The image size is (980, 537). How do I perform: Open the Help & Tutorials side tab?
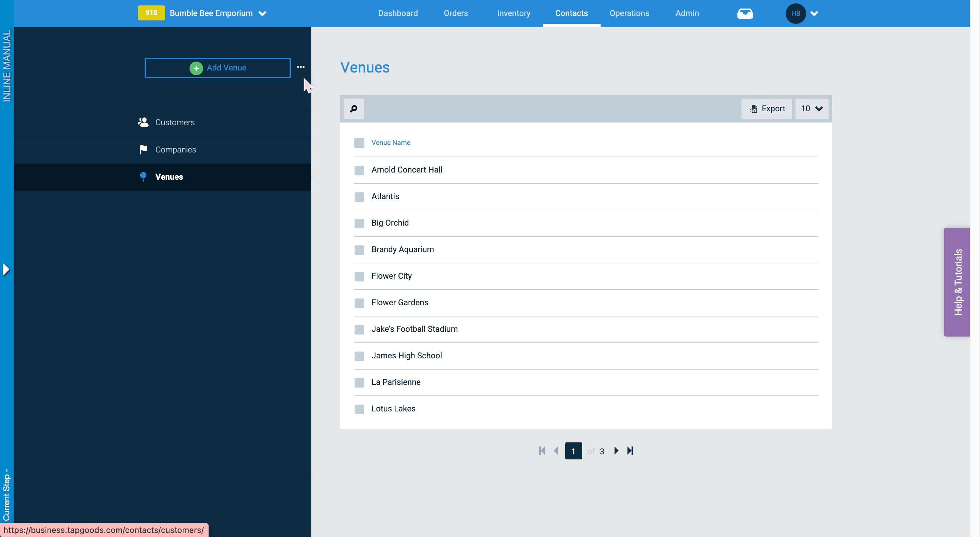(x=957, y=282)
